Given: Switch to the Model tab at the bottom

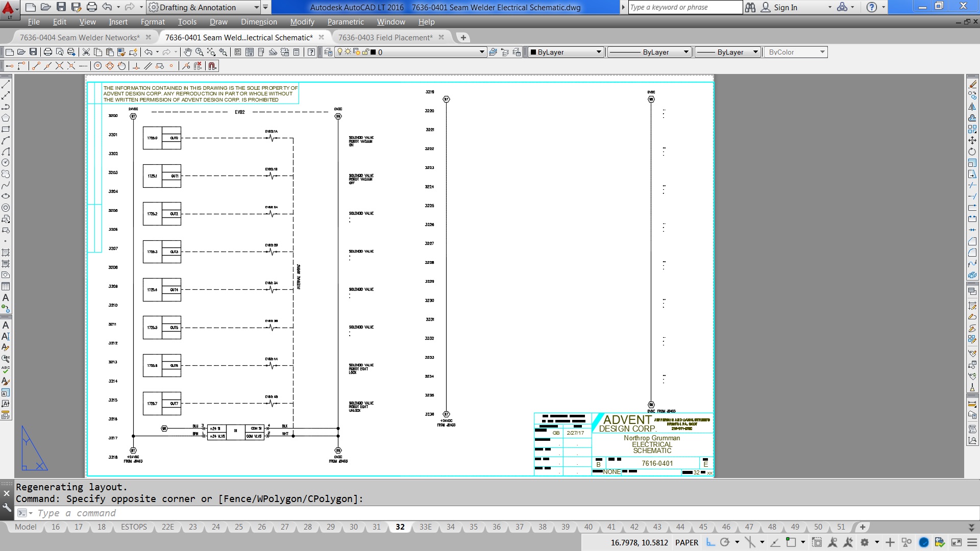Looking at the screenshot, I should 25,527.
